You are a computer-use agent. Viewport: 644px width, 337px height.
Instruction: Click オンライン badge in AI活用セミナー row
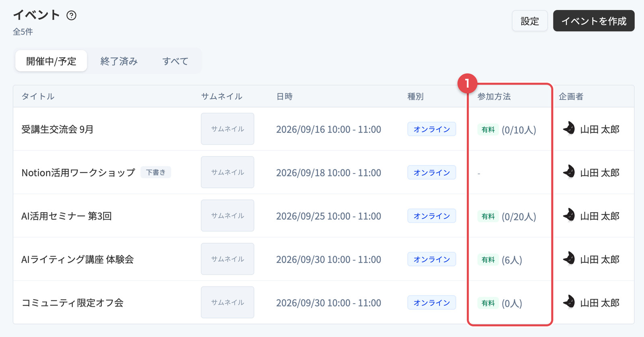(431, 216)
